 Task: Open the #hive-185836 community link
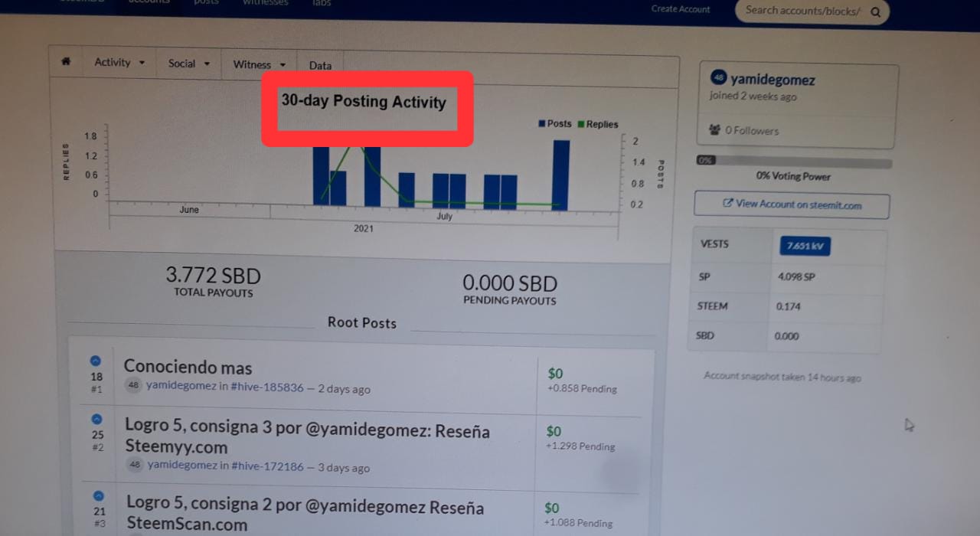point(266,387)
